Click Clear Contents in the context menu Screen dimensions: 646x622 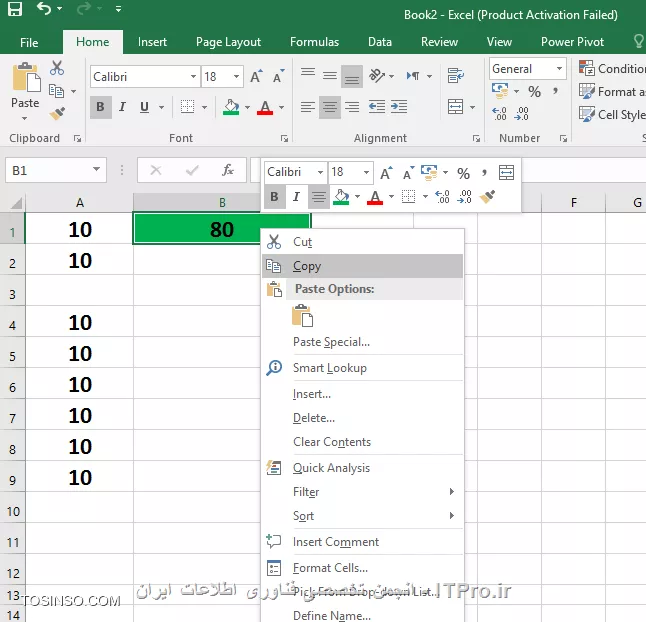point(363,442)
